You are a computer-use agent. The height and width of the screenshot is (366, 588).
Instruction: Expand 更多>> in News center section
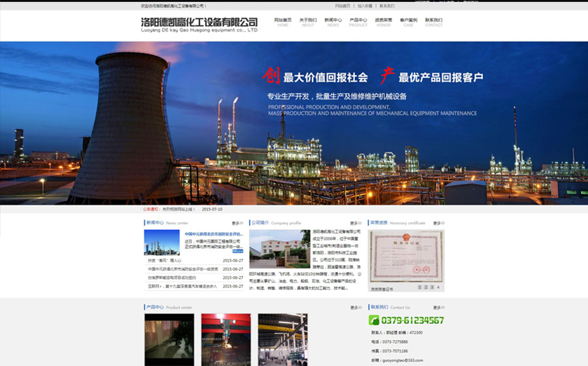point(237,223)
